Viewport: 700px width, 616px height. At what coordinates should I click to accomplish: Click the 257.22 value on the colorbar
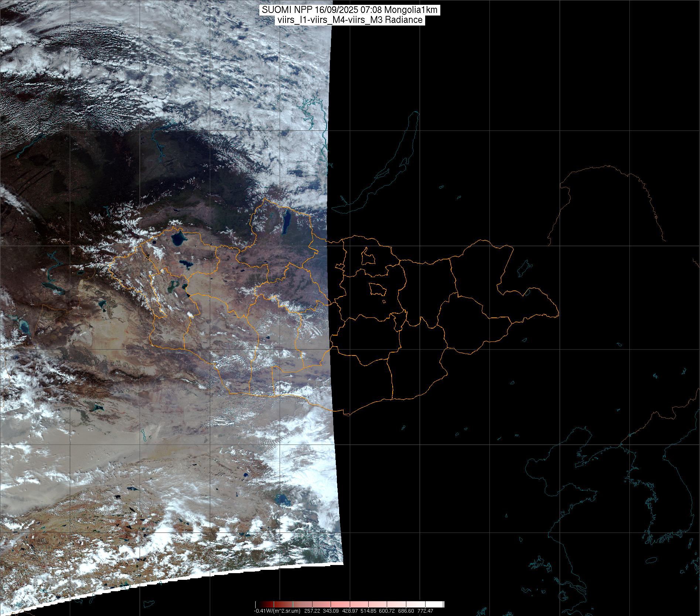pyautogui.click(x=312, y=611)
